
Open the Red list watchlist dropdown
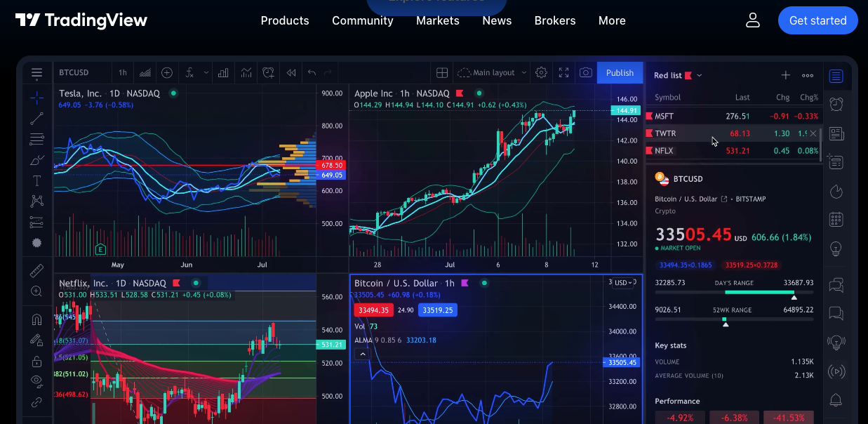(675, 75)
